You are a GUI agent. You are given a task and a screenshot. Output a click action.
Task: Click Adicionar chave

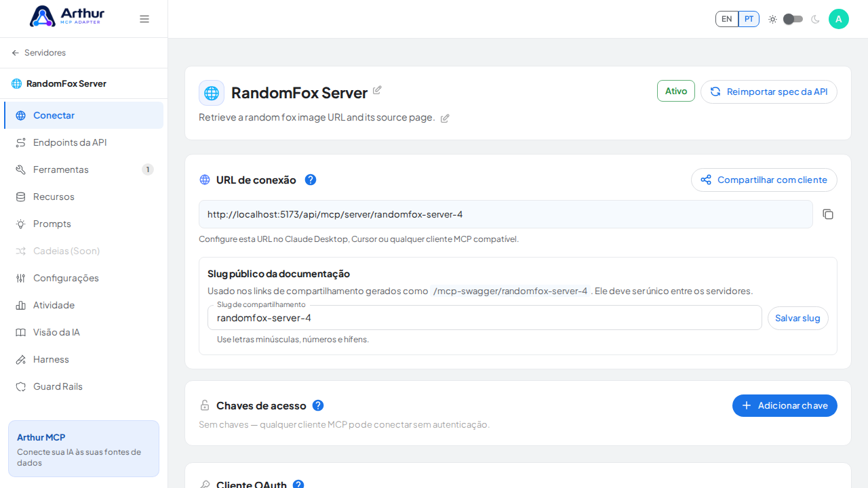point(785,405)
